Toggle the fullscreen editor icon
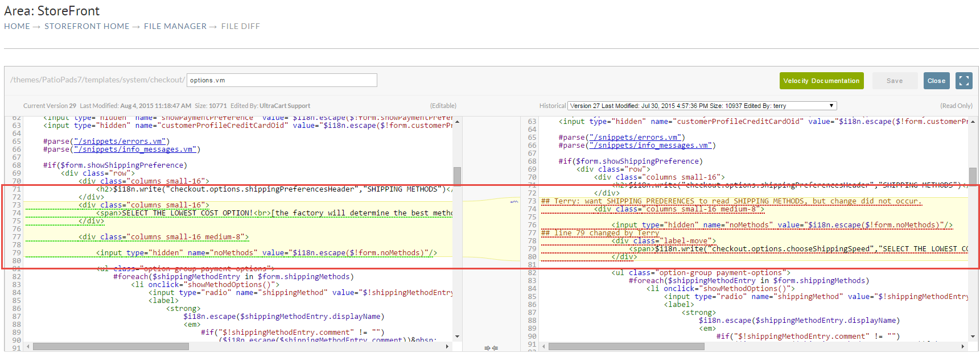The height and width of the screenshot is (353, 980). click(x=963, y=81)
